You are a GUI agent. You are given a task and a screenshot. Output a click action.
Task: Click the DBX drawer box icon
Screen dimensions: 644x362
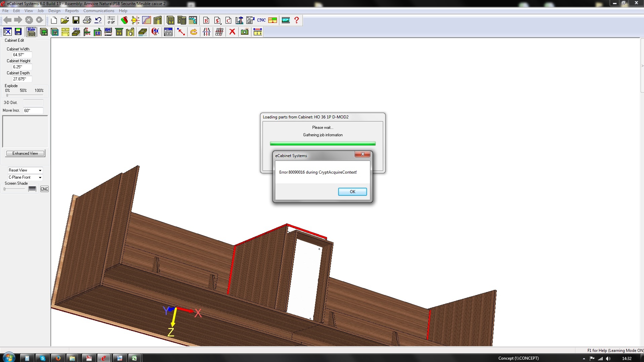76,32
